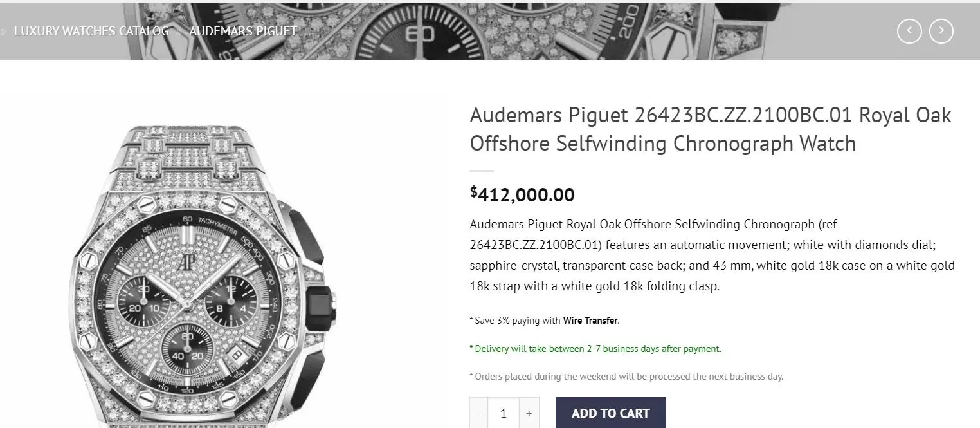Screen dimensions: 980x428
Task: Increase quantity with the plus button
Action: pos(529,413)
